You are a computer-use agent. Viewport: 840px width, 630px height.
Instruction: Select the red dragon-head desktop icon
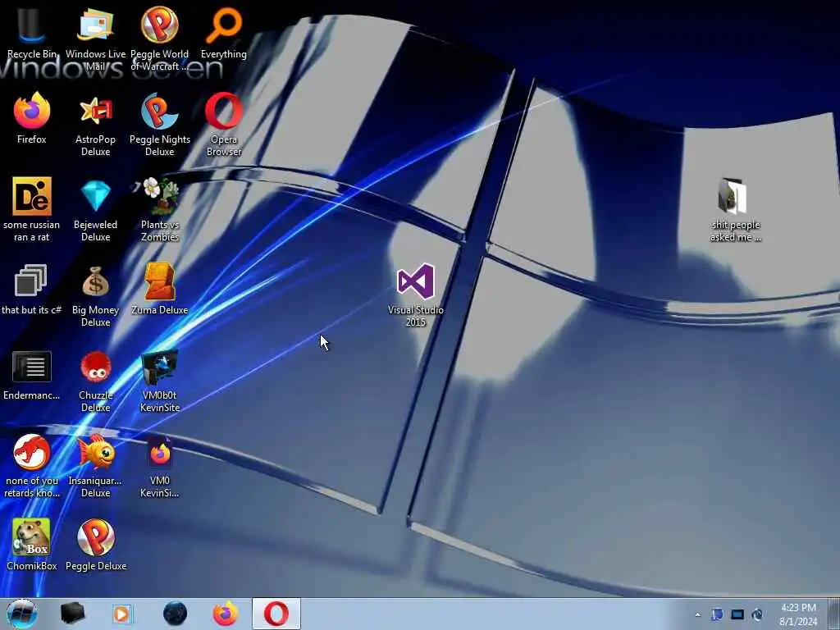(x=32, y=453)
